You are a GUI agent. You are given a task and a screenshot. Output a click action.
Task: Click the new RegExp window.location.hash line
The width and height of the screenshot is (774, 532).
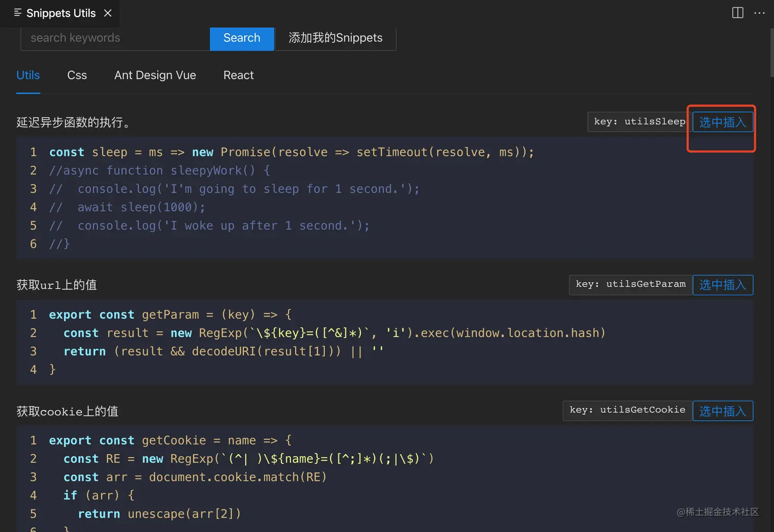click(x=335, y=334)
